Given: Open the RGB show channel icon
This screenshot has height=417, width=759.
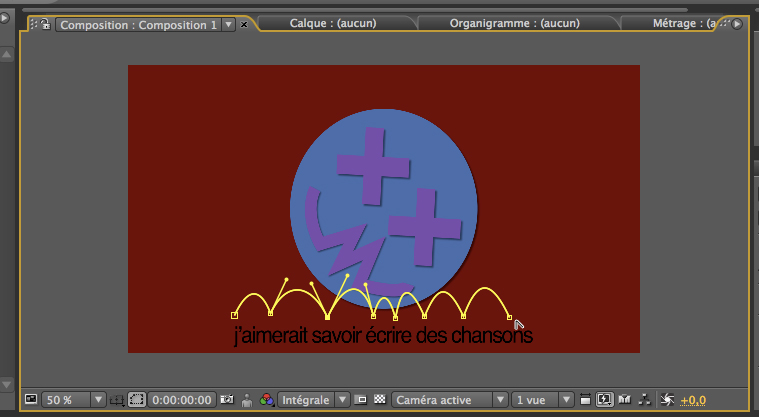Looking at the screenshot, I should [x=267, y=400].
